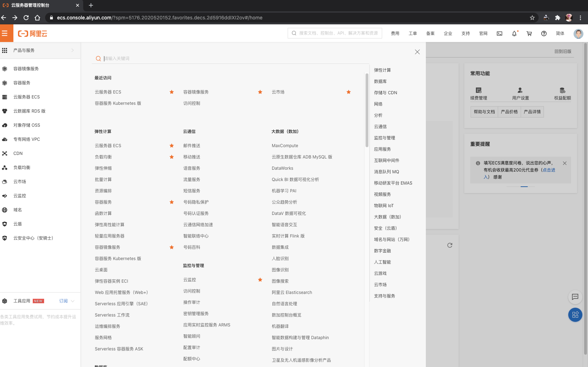Click the 负载均衡 sidebar icon

[5, 168]
